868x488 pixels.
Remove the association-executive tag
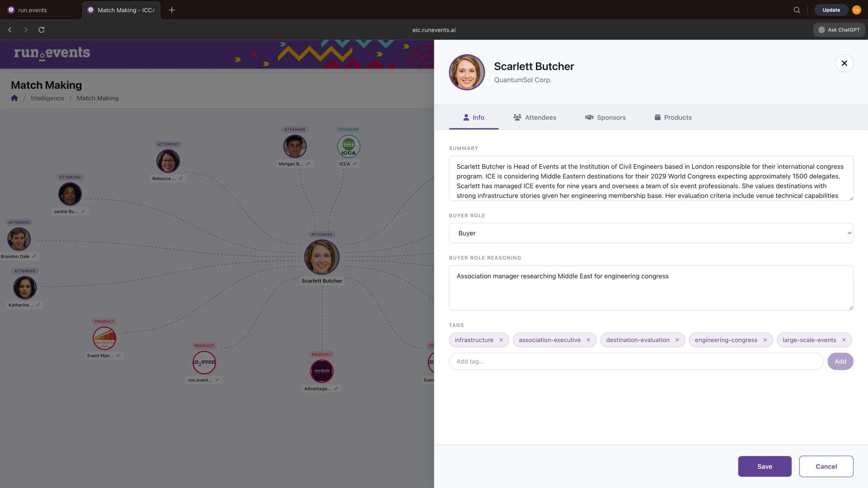[588, 340]
